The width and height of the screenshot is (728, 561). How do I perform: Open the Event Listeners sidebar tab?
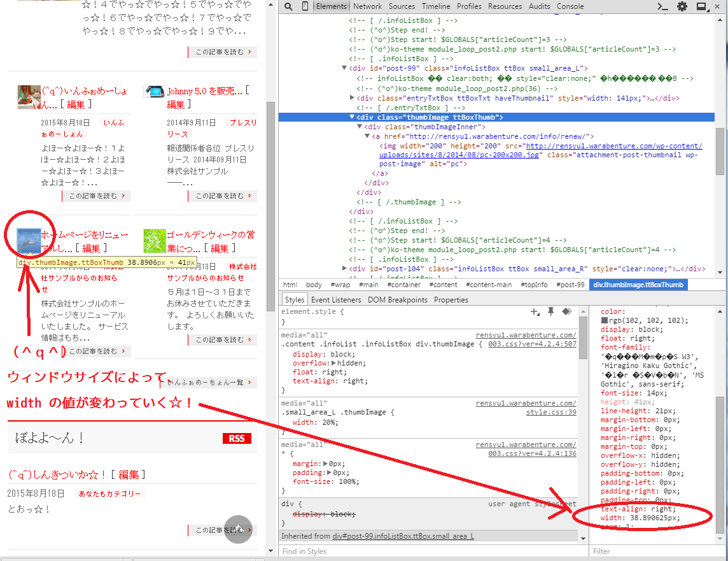click(335, 300)
